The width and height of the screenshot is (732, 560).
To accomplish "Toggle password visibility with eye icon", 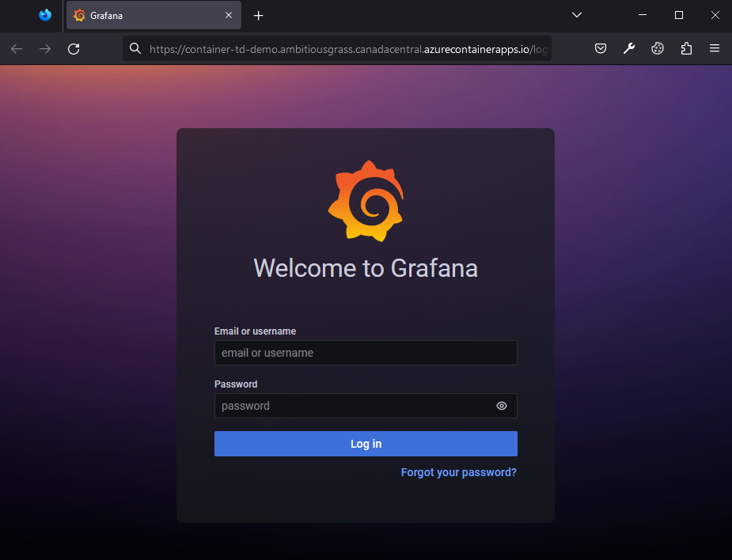I will [x=502, y=406].
